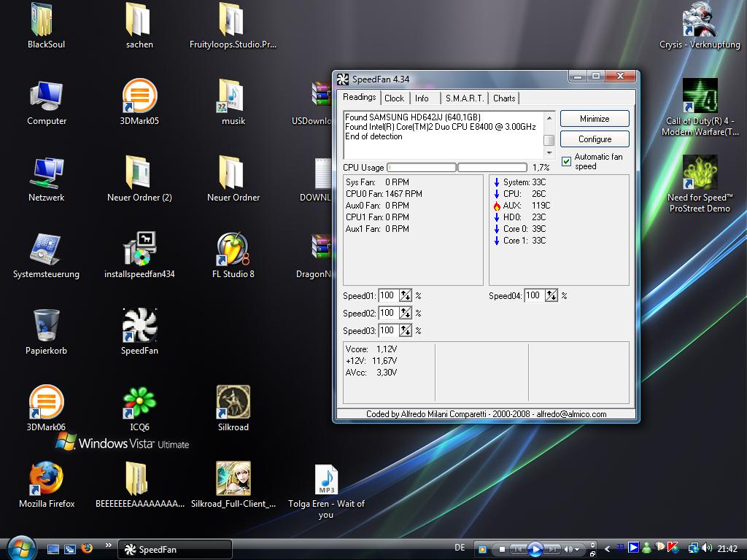
Task: Open the Charts tab
Action: click(504, 98)
